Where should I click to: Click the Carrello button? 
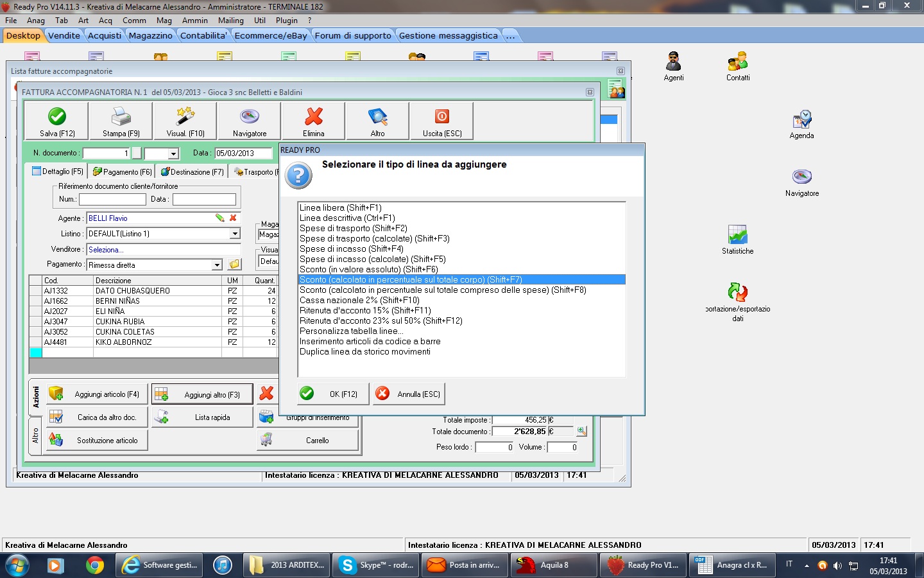pos(307,440)
